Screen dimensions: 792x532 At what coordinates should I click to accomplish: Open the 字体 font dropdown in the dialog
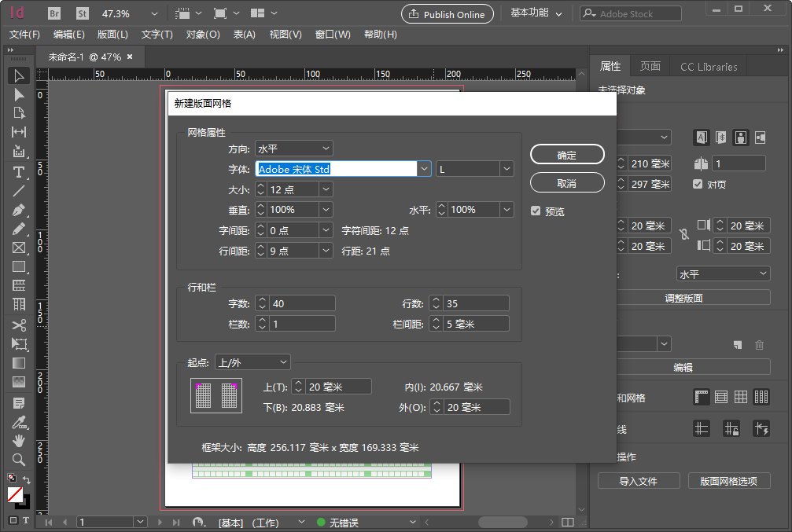[424, 168]
